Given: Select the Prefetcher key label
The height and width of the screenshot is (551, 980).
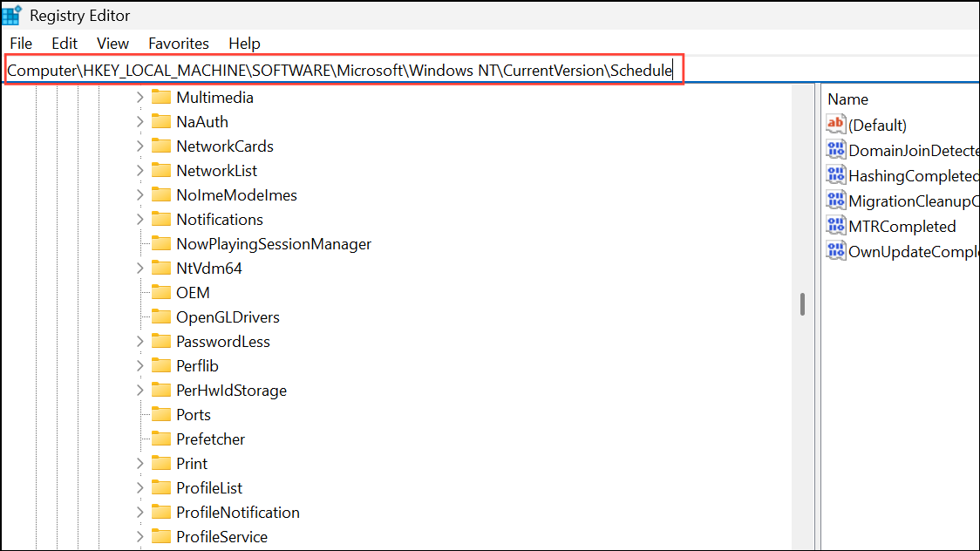Looking at the screenshot, I should [211, 439].
